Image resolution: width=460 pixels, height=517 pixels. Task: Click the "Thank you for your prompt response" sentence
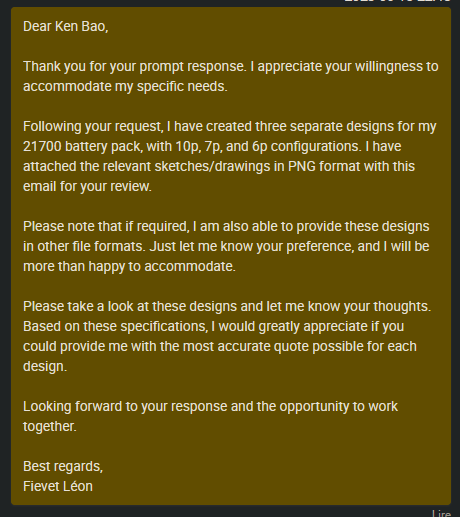[135, 67]
